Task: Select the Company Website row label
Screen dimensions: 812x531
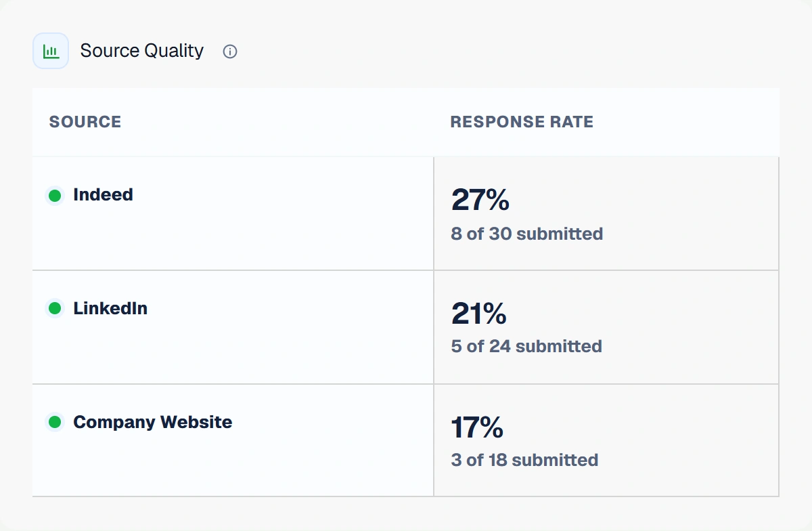Action: (x=153, y=423)
